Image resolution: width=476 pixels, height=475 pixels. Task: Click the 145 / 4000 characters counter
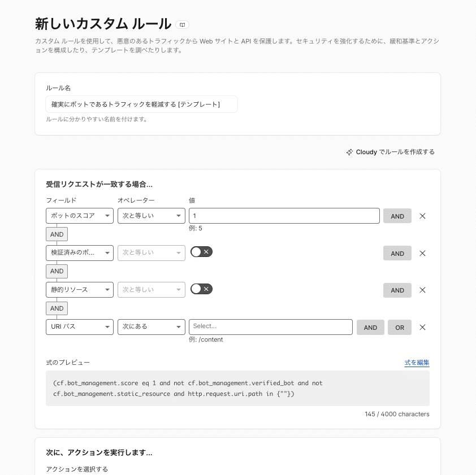(x=397, y=414)
